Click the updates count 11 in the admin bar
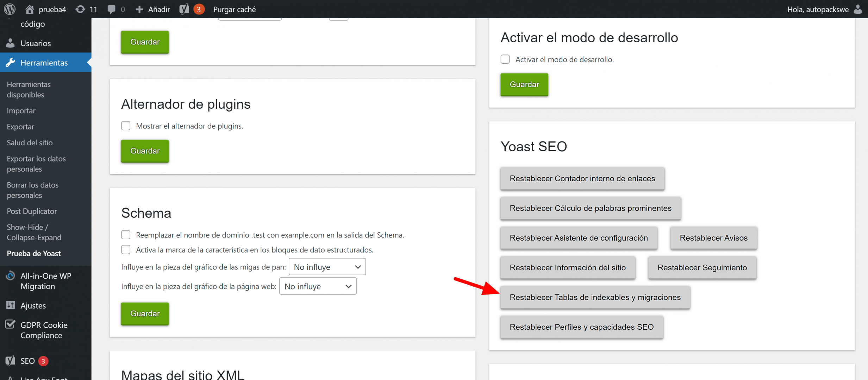 pyautogui.click(x=93, y=9)
